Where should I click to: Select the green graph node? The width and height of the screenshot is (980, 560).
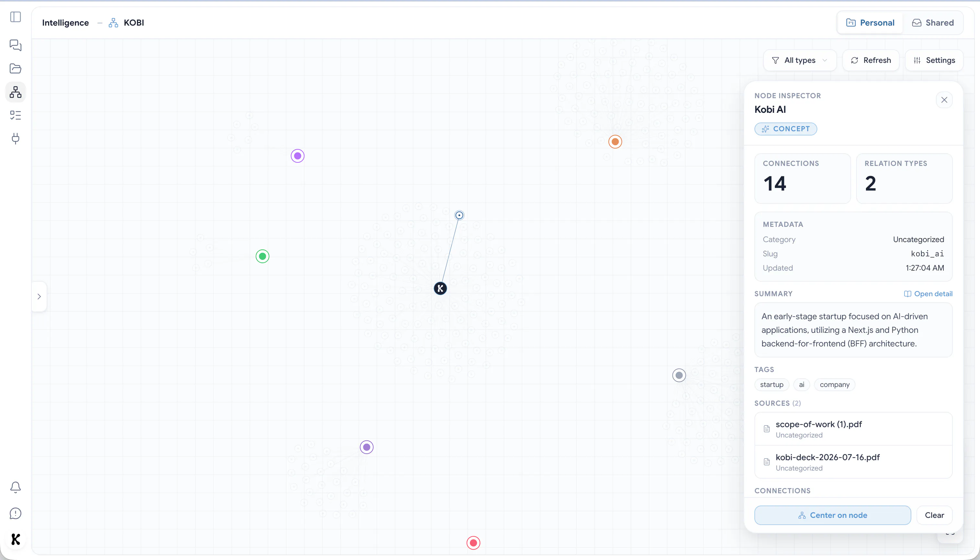point(263,256)
